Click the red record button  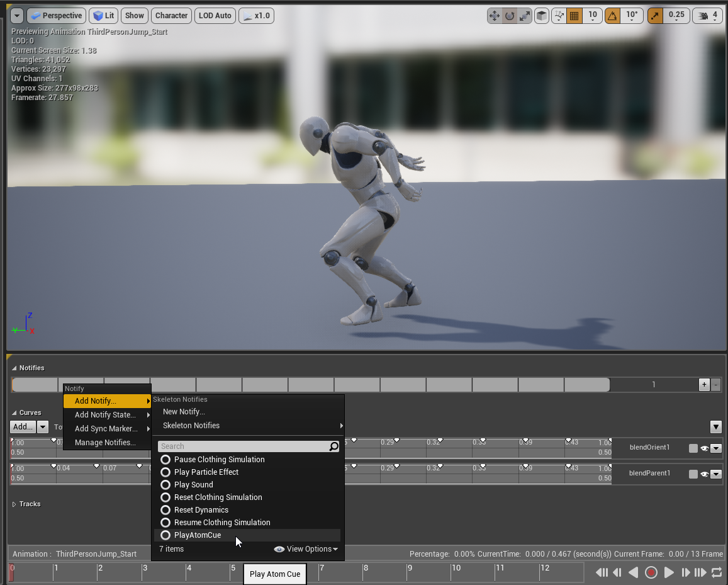(x=651, y=572)
